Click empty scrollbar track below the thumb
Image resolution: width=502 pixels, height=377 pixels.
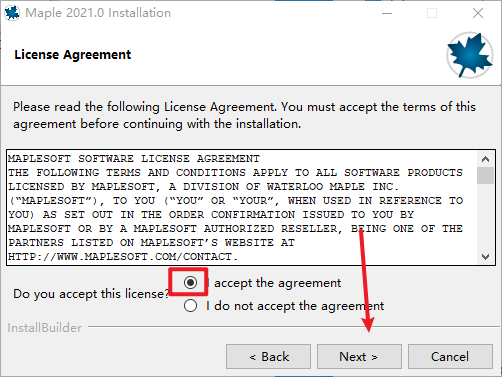coord(485,217)
